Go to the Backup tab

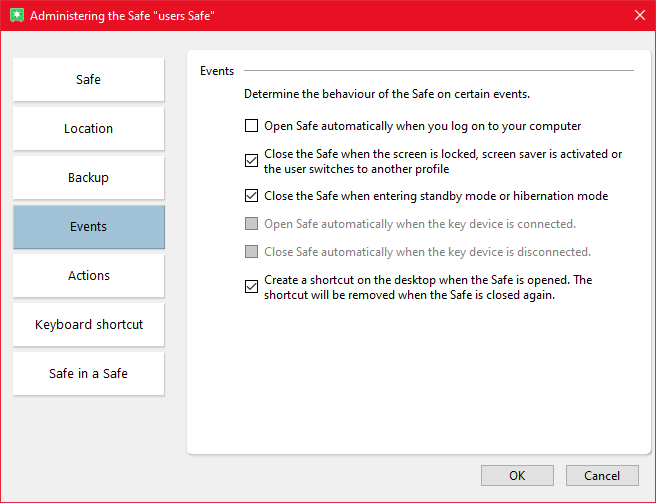(89, 178)
